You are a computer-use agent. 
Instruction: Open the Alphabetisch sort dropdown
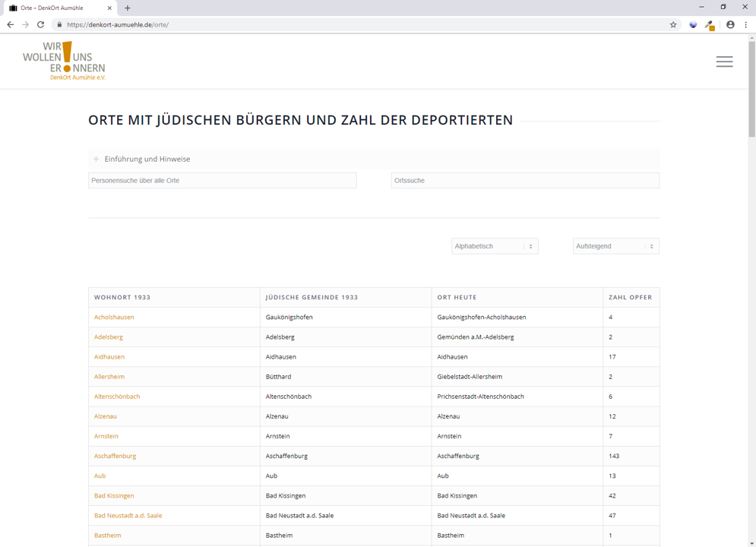click(x=495, y=246)
